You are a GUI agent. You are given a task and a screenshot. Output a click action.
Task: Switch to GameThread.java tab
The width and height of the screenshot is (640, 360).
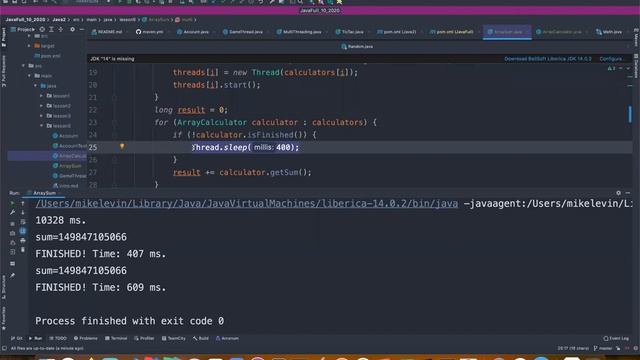tap(243, 32)
